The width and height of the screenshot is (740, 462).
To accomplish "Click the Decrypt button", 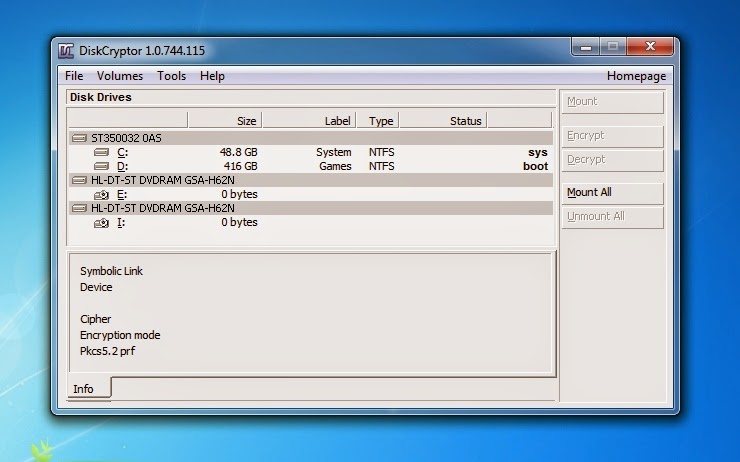I will click(x=613, y=160).
